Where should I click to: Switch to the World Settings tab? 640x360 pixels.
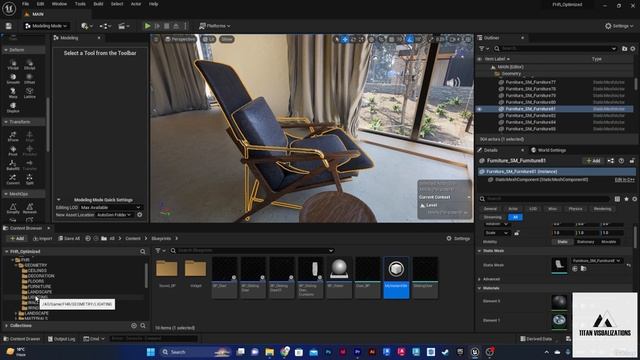(x=549, y=150)
